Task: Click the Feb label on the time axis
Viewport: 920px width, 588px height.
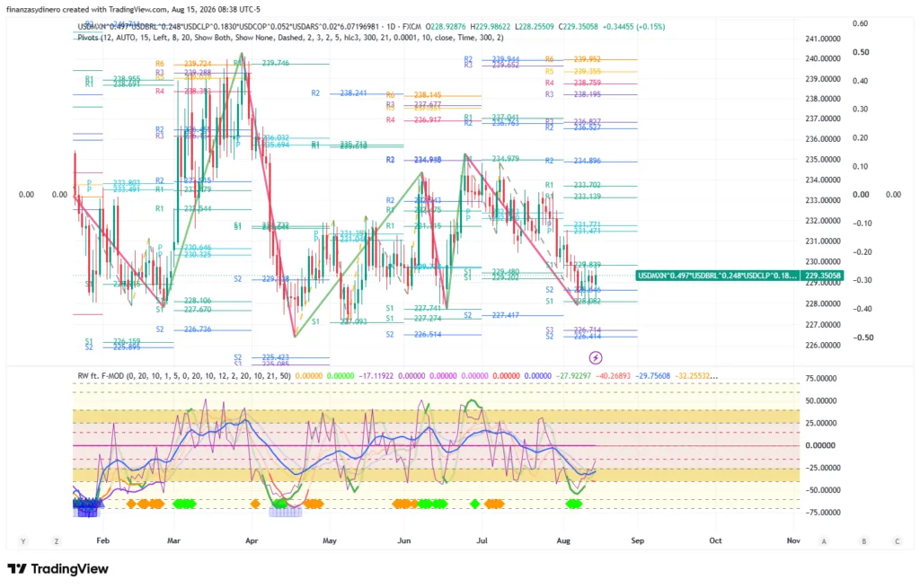Action: 102,540
